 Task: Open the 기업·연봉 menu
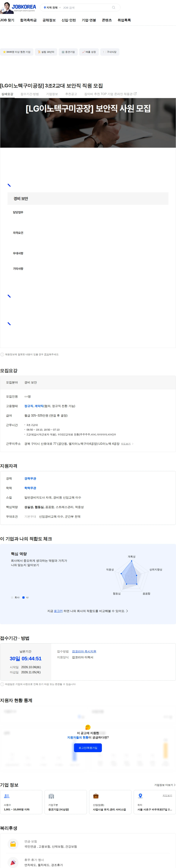coord(89,20)
